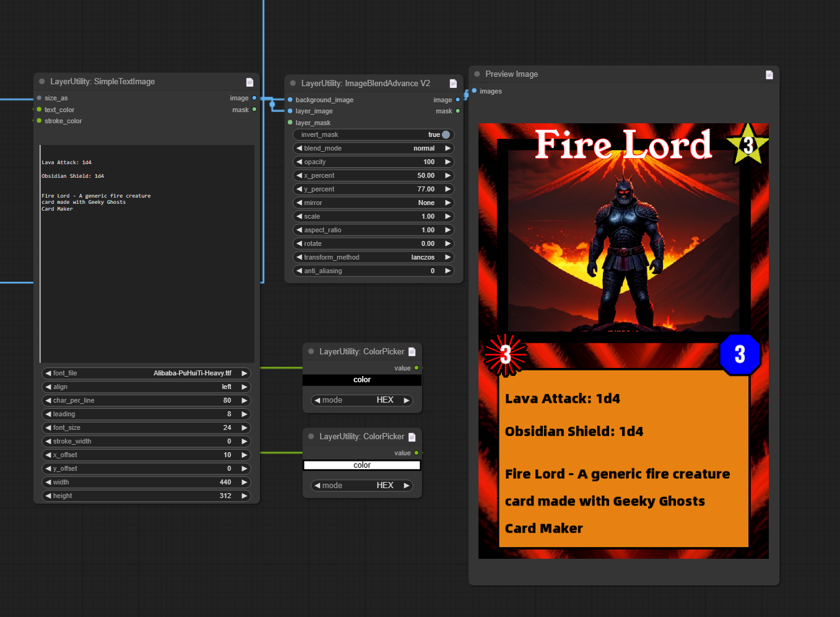Image resolution: width=840 pixels, height=617 pixels.
Task: Toggle the invert_mask switch
Action: point(446,135)
